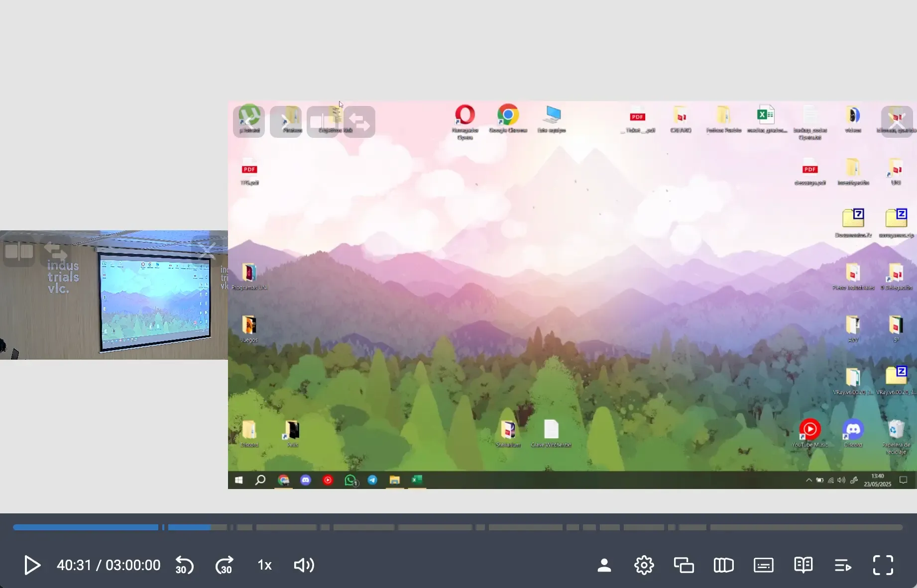Play the lecture video
Viewport: 917px width, 588px height.
(x=32, y=565)
